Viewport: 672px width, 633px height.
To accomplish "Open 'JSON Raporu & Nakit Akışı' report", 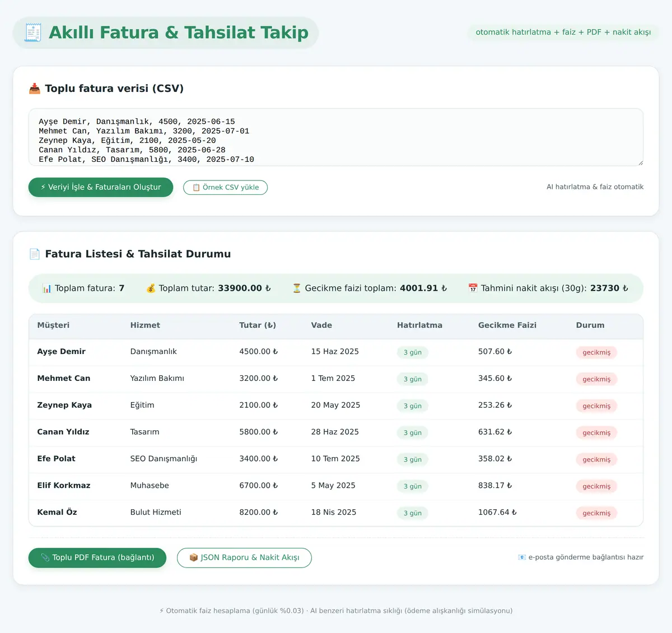I will point(244,558).
